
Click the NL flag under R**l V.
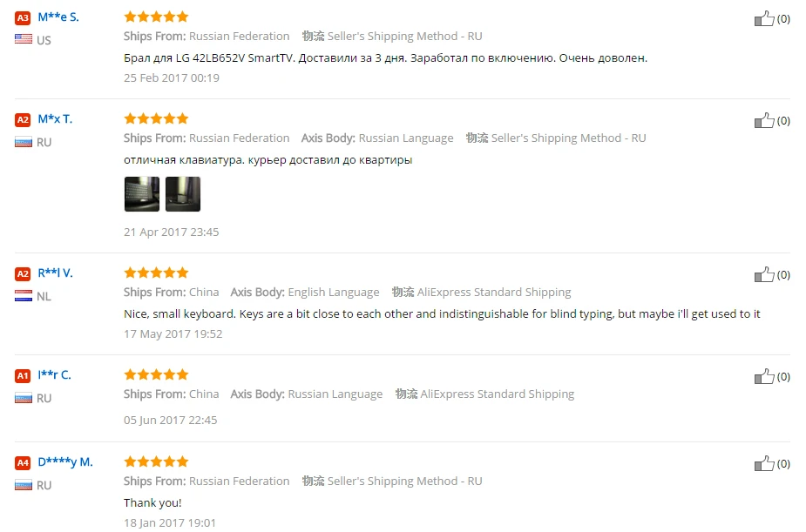(x=24, y=296)
